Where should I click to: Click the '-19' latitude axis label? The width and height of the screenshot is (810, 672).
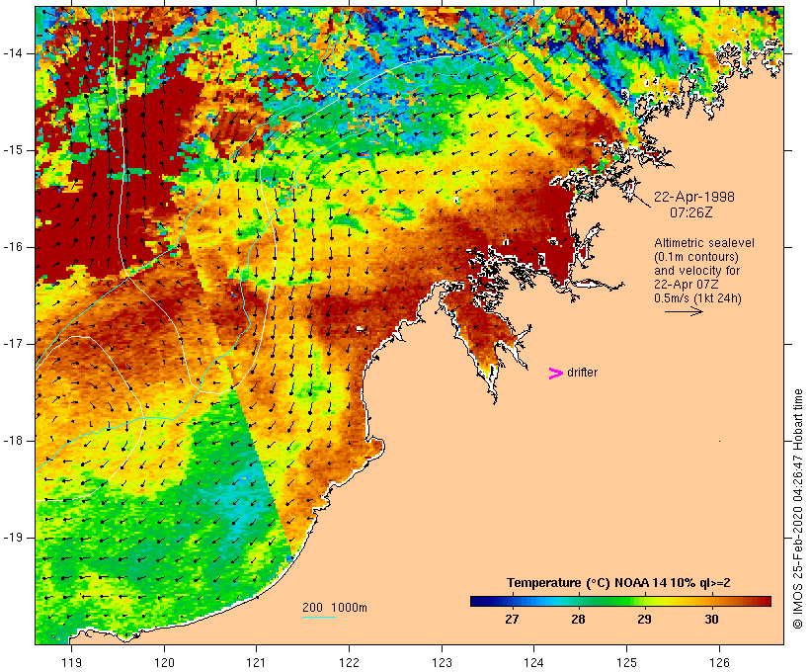[x=13, y=538]
